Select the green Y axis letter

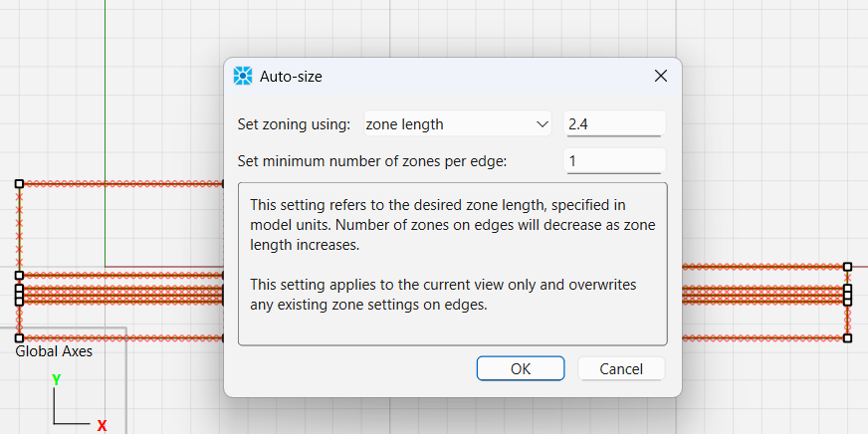56,380
